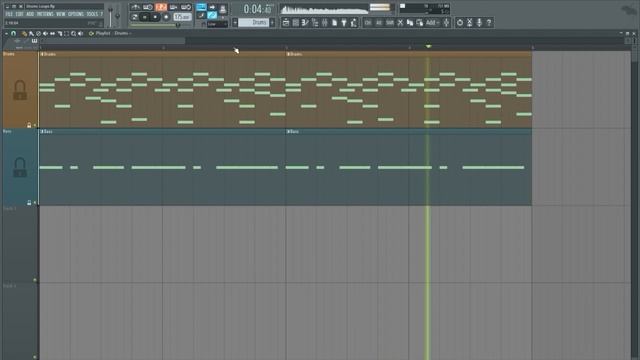Toggle loop recording button
The width and height of the screenshot is (640, 360).
186,7
